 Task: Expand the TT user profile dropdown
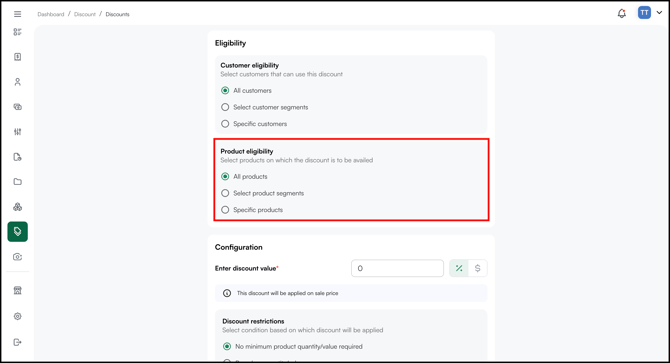[650, 13]
